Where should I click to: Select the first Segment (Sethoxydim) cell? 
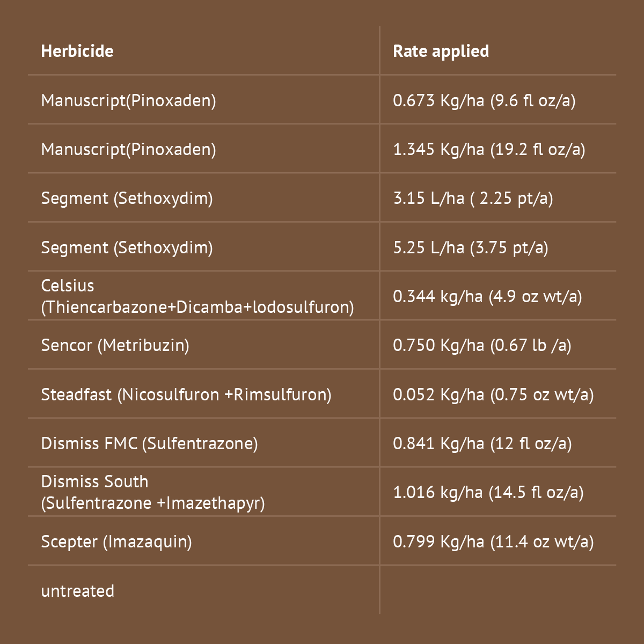coord(127,198)
